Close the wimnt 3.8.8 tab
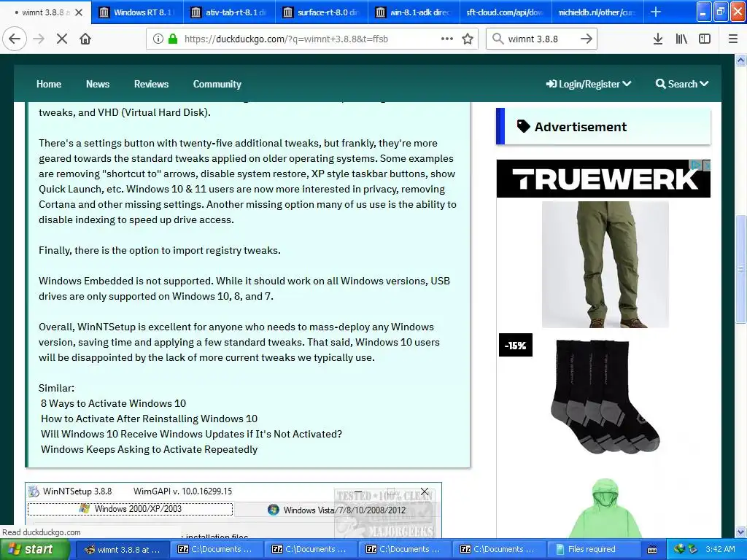Screen dimensions: 747x560 [79, 12]
